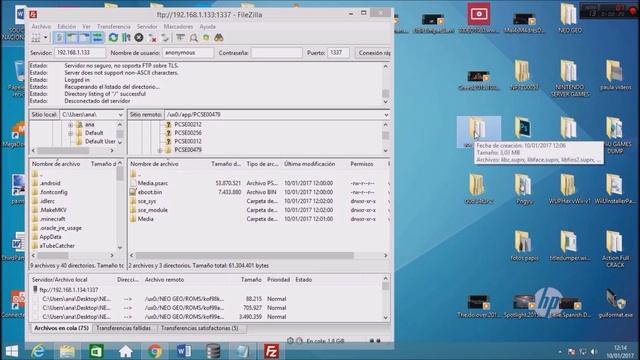Open the Ayuda menu
This screenshot has width=640, height=360.
click(x=207, y=26)
